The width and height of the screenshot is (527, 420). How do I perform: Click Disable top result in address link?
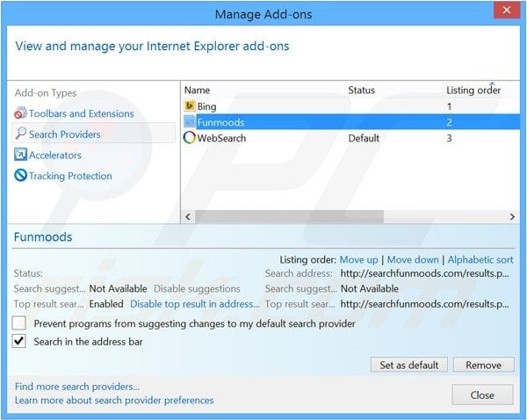(195, 304)
